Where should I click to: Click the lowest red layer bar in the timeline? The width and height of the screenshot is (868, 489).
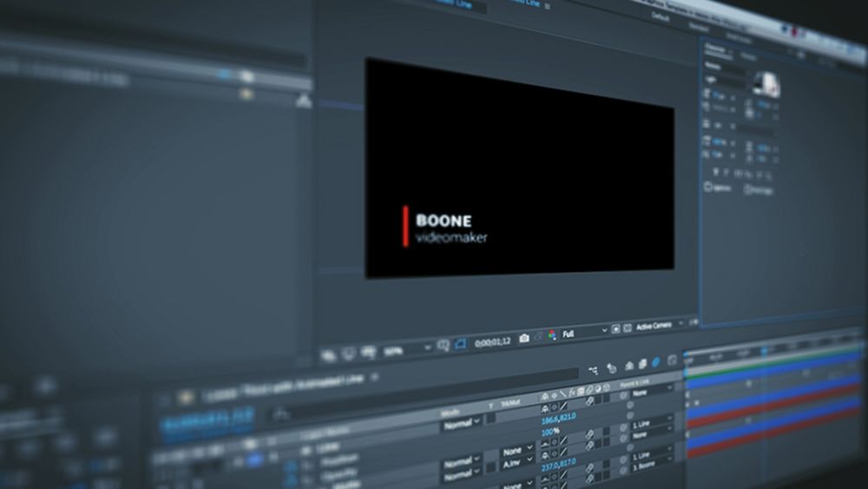point(773,431)
